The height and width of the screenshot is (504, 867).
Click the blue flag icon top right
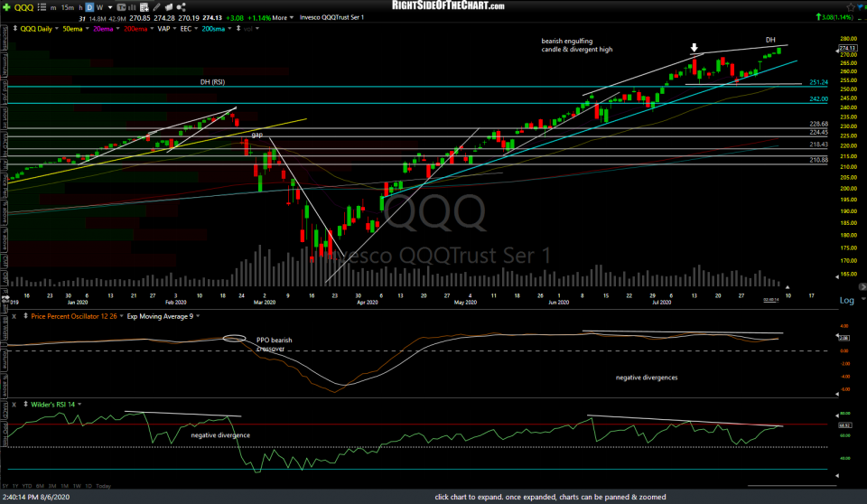click(862, 7)
